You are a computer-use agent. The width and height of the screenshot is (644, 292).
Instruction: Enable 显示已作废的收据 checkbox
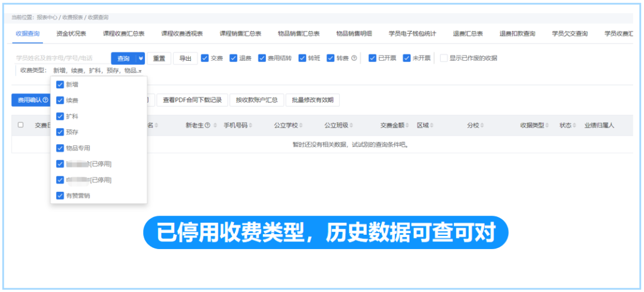pyautogui.click(x=444, y=58)
